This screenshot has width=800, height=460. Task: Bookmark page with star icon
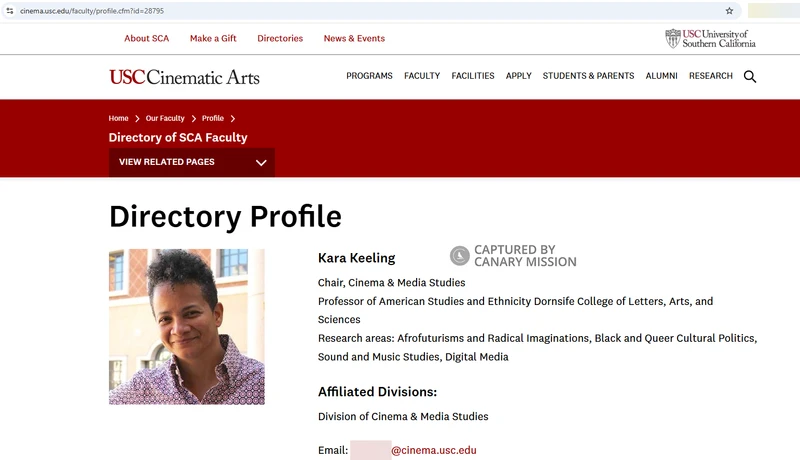click(x=729, y=11)
